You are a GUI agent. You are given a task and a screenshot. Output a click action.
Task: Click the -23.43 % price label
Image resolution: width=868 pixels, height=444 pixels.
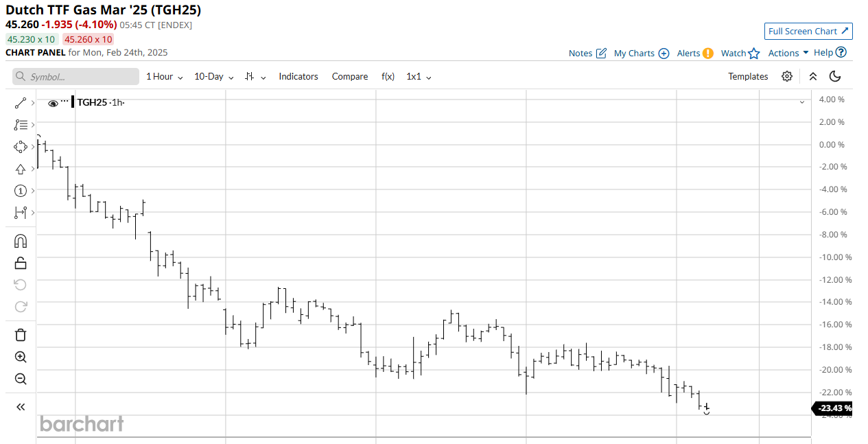[x=833, y=408]
